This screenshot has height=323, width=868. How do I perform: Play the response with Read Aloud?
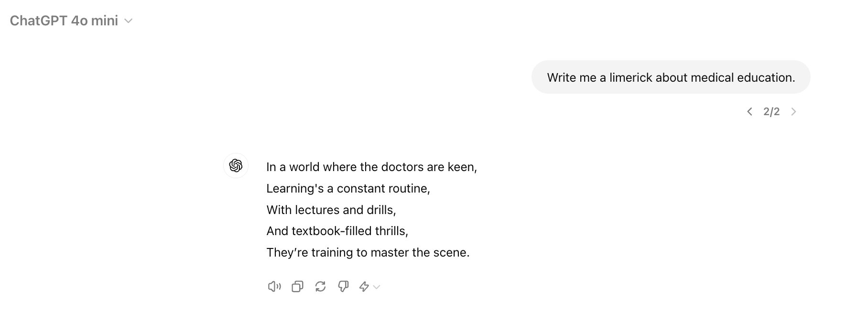pyautogui.click(x=274, y=287)
